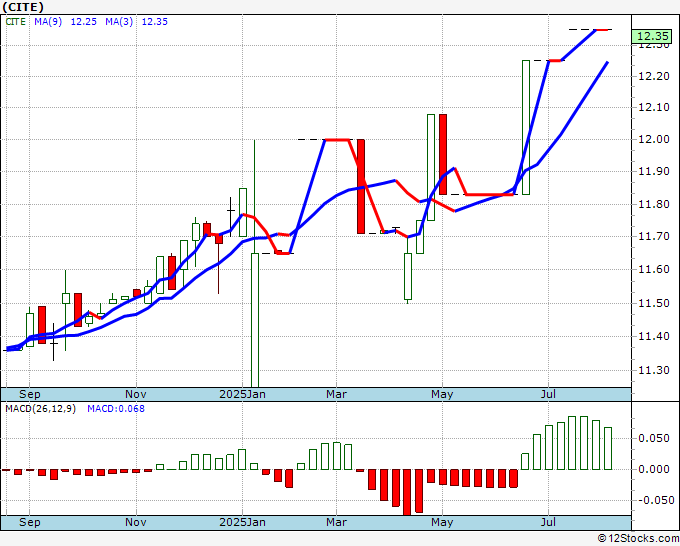Click the MACD:0.068 value label
Screen dimensions: 680x546
point(116,409)
